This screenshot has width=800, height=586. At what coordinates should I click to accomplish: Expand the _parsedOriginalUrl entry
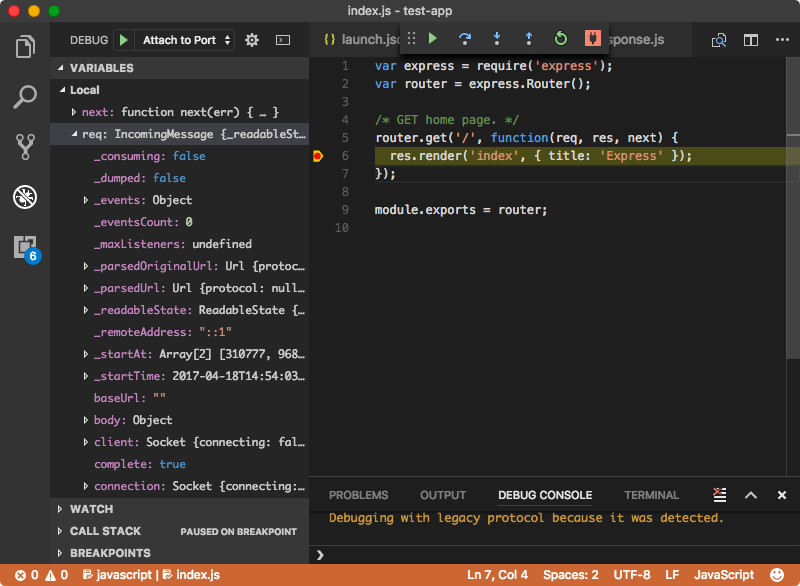86,266
